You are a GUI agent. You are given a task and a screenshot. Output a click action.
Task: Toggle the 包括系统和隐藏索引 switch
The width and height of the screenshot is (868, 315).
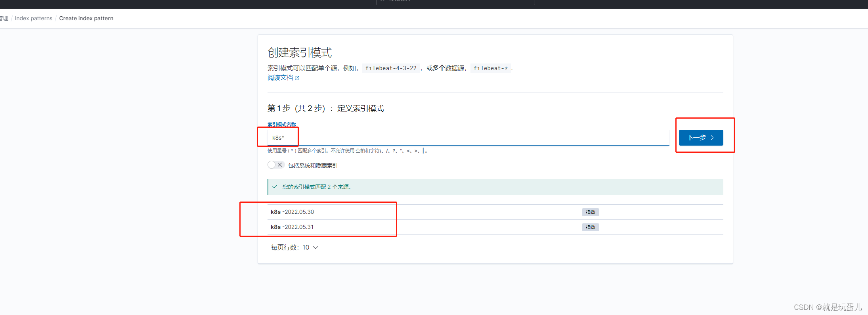pyautogui.click(x=275, y=165)
